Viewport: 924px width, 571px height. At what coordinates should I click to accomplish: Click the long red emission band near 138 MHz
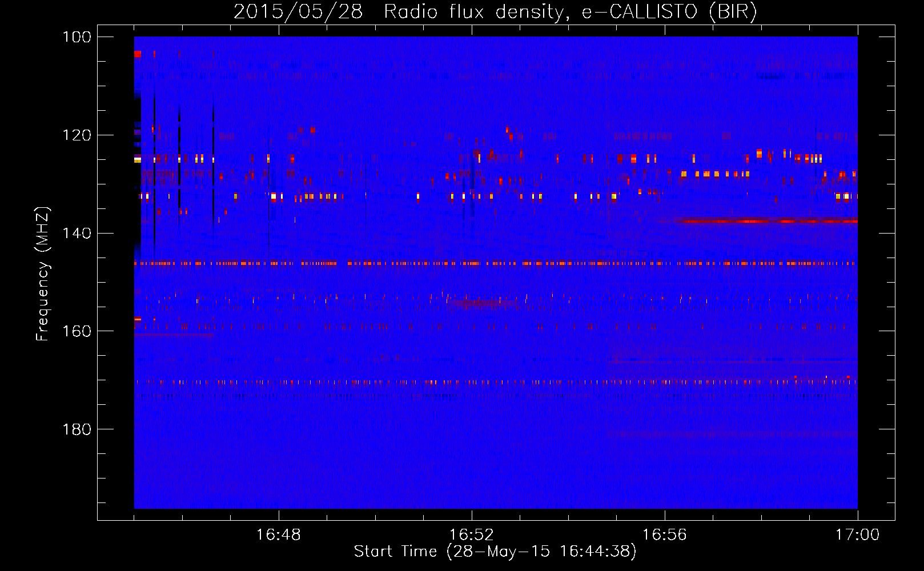pos(765,221)
